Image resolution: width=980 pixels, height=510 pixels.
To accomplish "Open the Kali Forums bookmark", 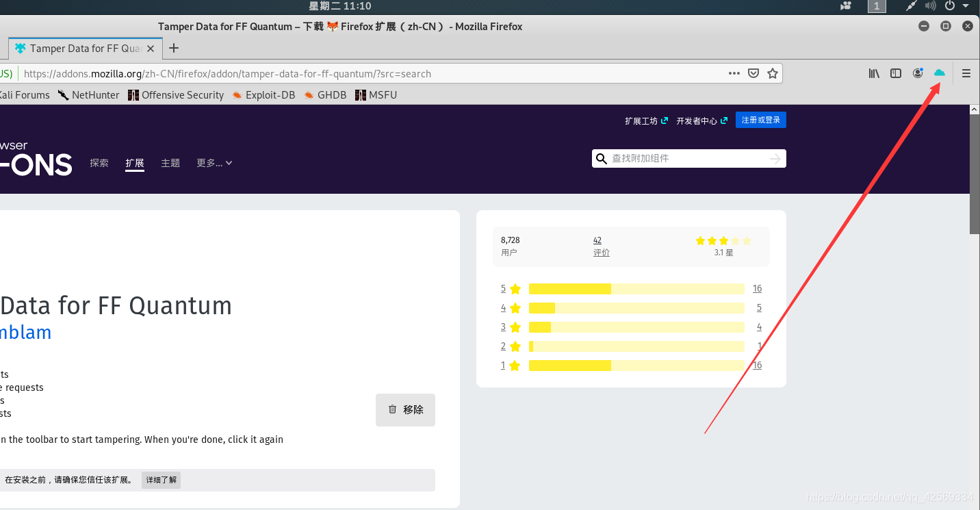I will tap(25, 95).
